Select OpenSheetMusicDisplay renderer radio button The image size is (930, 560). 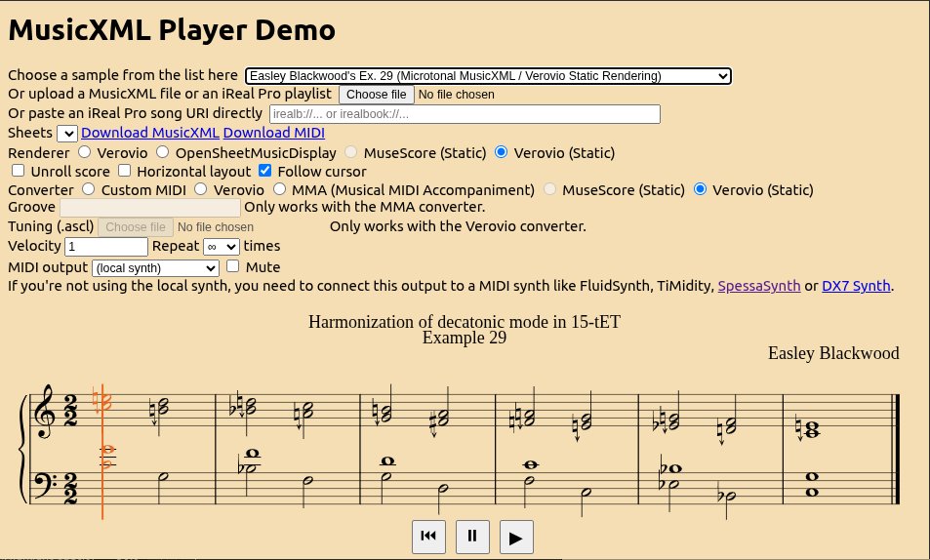click(163, 152)
